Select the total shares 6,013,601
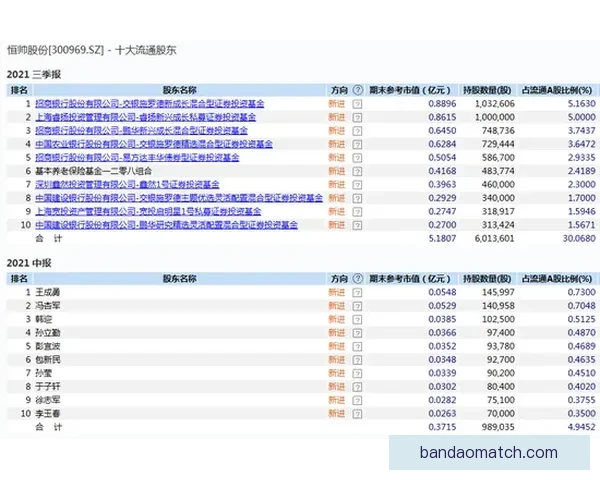 coord(494,238)
